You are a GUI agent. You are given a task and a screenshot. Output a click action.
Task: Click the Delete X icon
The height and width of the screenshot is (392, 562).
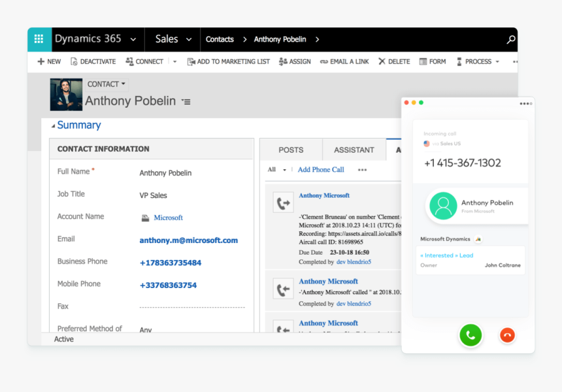coord(382,61)
